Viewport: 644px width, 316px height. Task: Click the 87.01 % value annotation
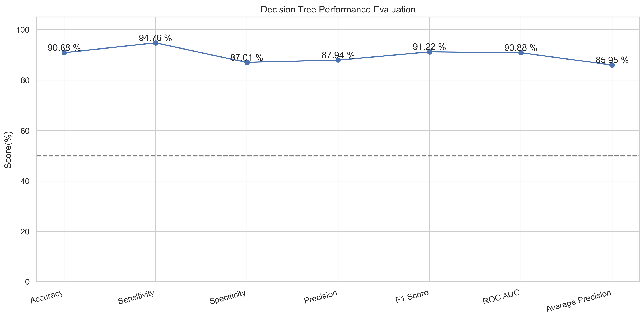click(246, 58)
